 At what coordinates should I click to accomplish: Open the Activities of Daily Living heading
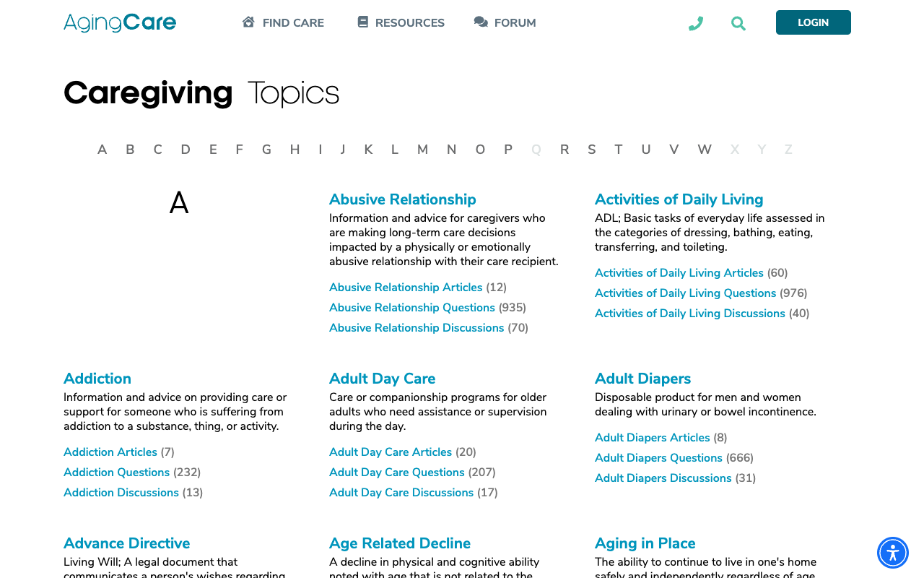point(679,199)
